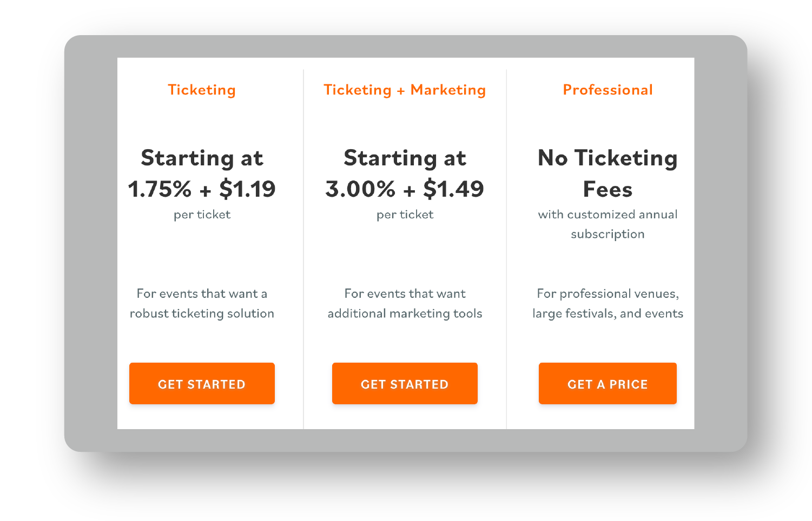Click divider between Ticketing and Ticketing + Marketing

(303, 249)
